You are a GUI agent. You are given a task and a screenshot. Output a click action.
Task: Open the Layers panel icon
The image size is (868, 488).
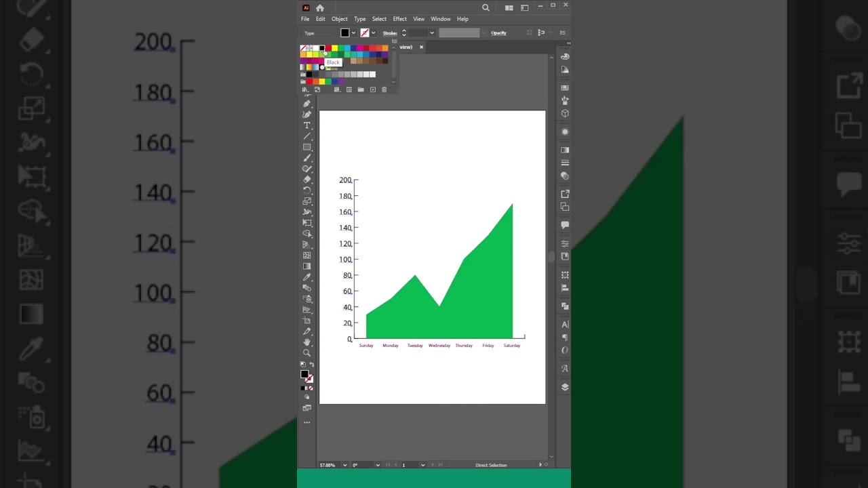565,386
